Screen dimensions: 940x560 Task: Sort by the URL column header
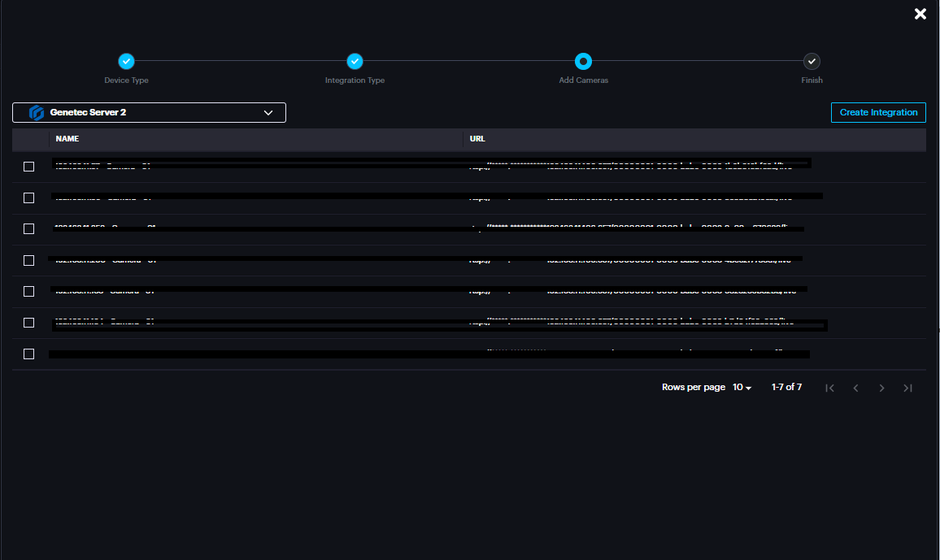point(477,139)
